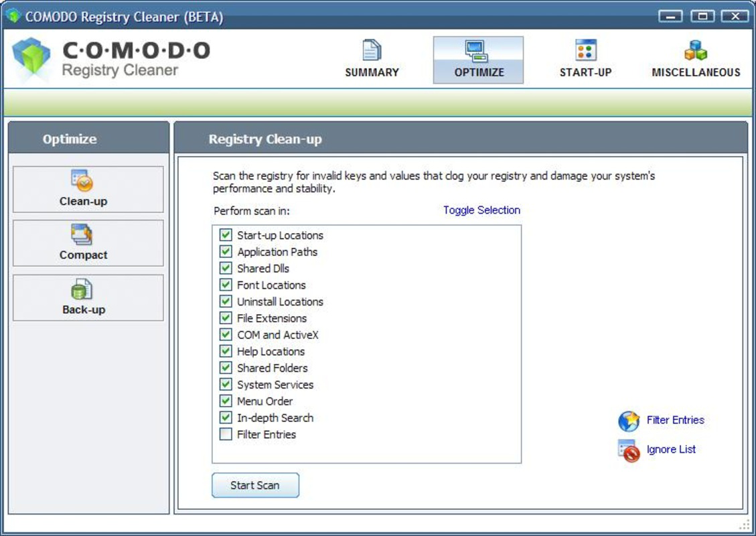Screen dimensions: 756x536
Task: Open the Miscellaneous cubes icon
Action: click(x=695, y=50)
